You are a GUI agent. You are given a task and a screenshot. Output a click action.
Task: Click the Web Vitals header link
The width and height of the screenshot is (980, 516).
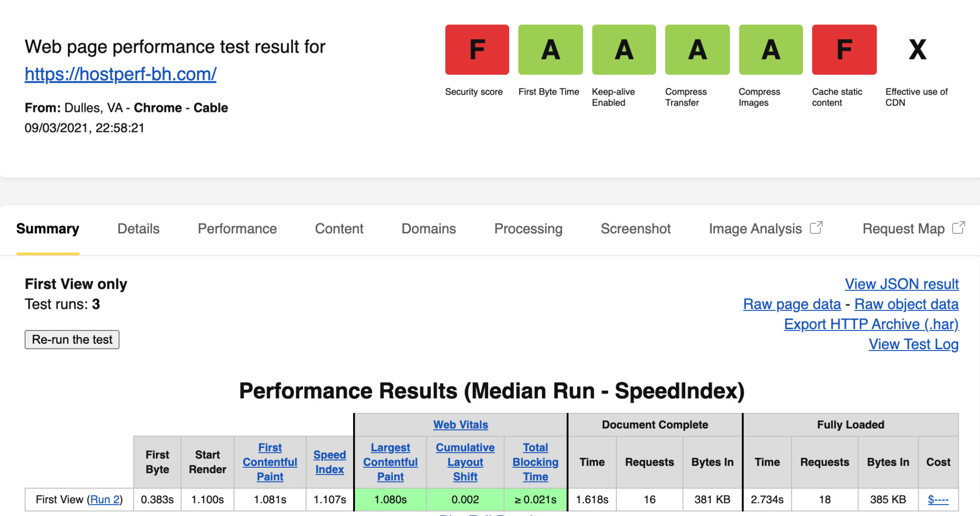coord(461,425)
